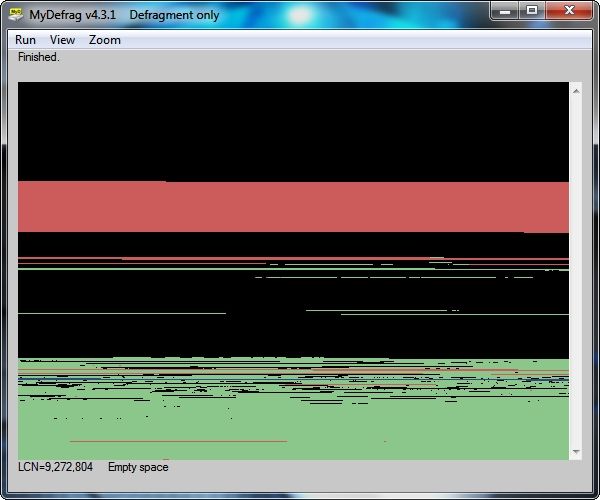This screenshot has height=500, width=600.
Task: Click the scrollbar down arrow
Action: tap(576, 452)
